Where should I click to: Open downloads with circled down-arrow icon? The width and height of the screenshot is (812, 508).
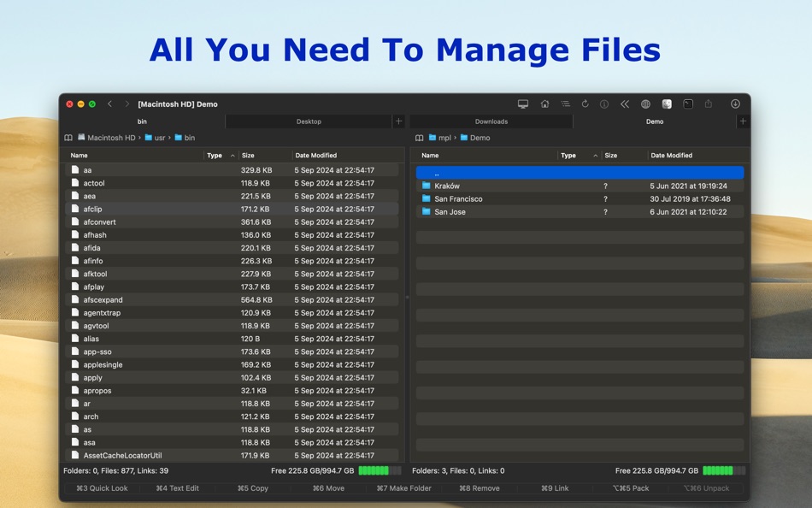coord(735,104)
